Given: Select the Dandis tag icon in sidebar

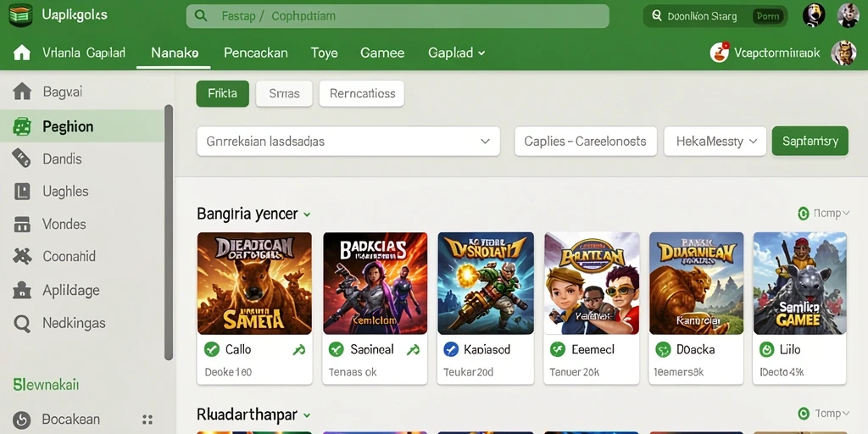Looking at the screenshot, I should pos(21,159).
